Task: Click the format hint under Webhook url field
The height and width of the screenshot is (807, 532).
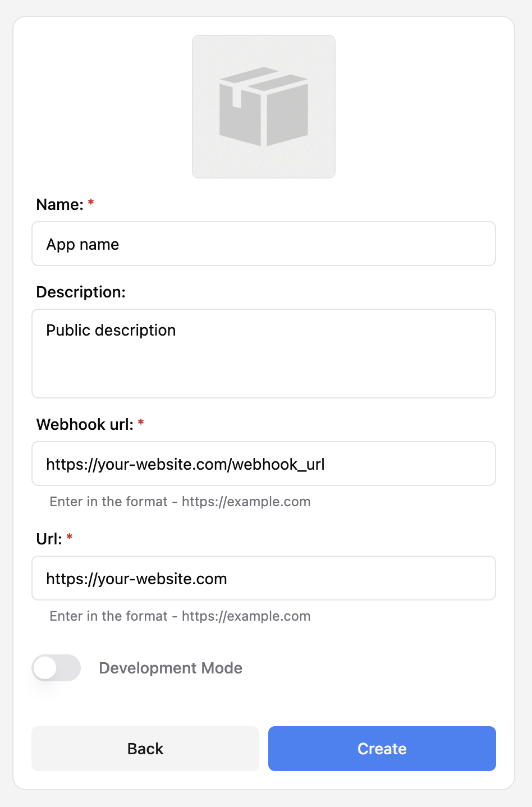Action: 180,502
